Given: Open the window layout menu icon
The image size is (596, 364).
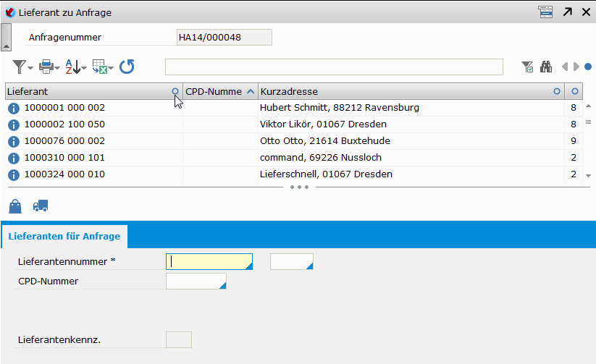Looking at the screenshot, I should click(x=545, y=12).
